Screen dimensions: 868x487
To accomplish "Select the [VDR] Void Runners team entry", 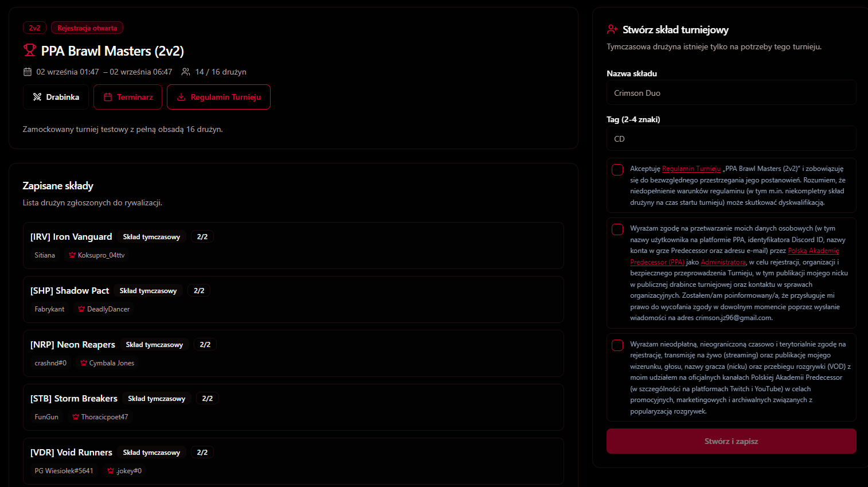I will 293,461.
